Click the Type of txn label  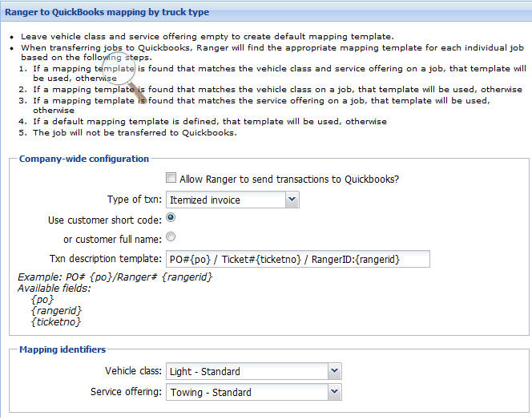pos(134,200)
